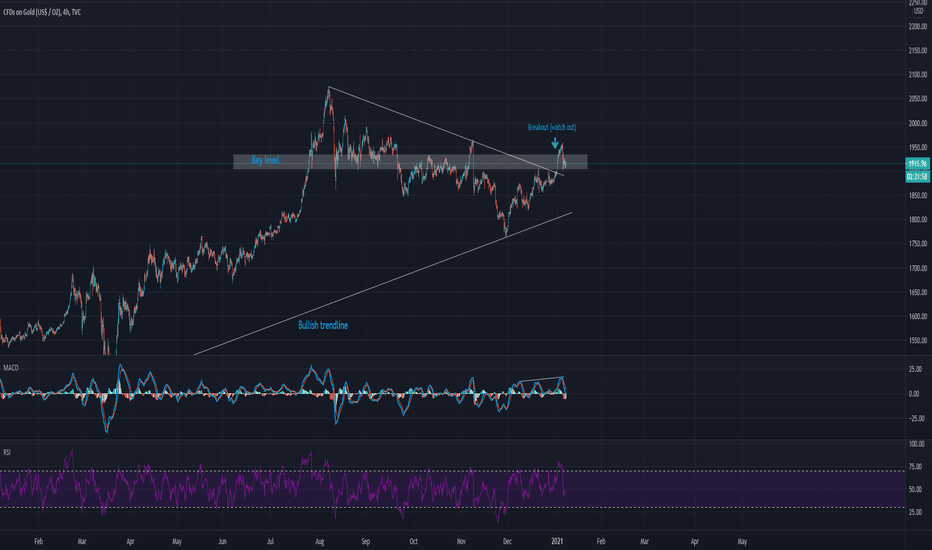Viewport: 932px width, 550px height.
Task: Click the RSI indicator label
Action: [7, 452]
